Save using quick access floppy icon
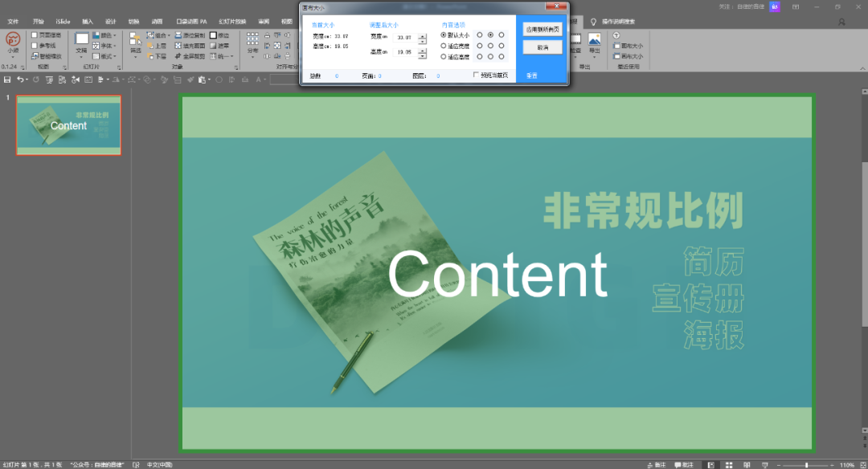868x469 pixels. tap(7, 80)
